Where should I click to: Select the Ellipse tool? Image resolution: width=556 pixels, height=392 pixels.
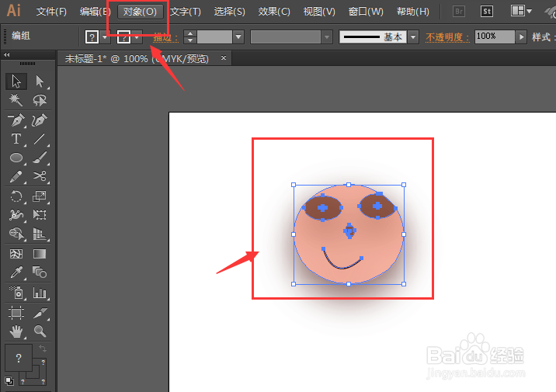pos(16,158)
